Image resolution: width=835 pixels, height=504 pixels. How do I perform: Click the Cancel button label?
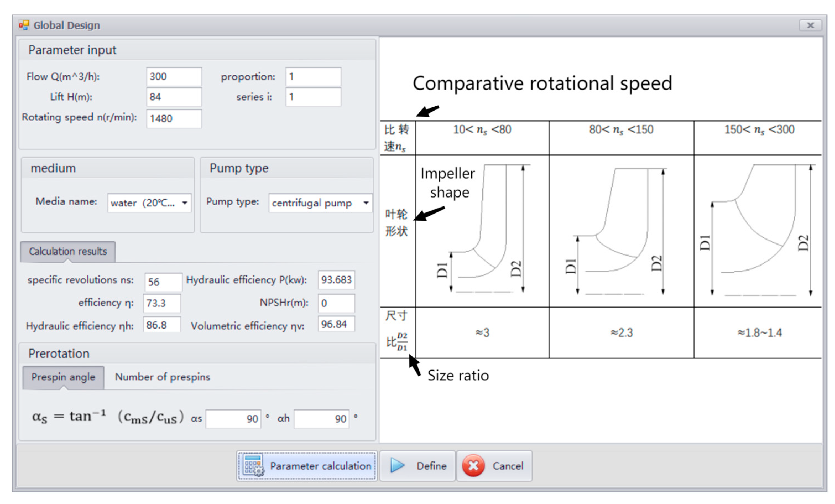tap(508, 466)
